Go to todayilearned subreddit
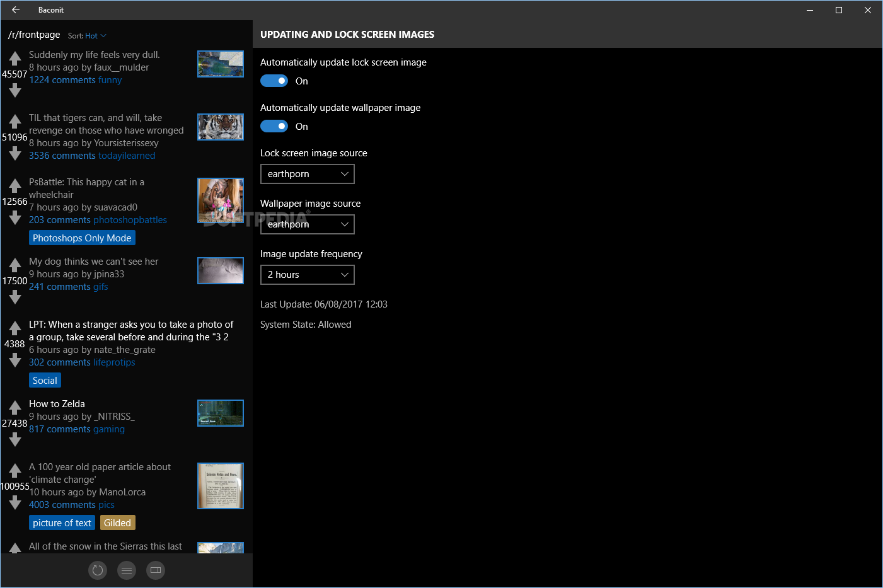 point(127,156)
